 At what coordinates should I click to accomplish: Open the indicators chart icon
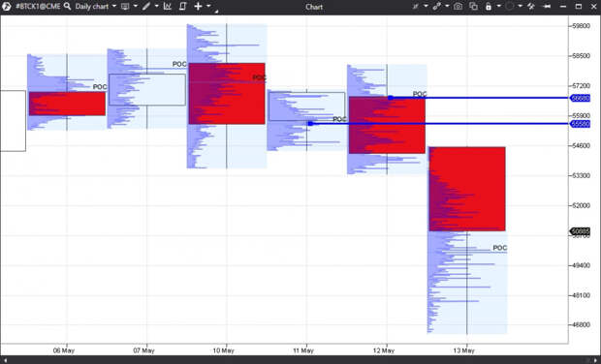pos(168,6)
